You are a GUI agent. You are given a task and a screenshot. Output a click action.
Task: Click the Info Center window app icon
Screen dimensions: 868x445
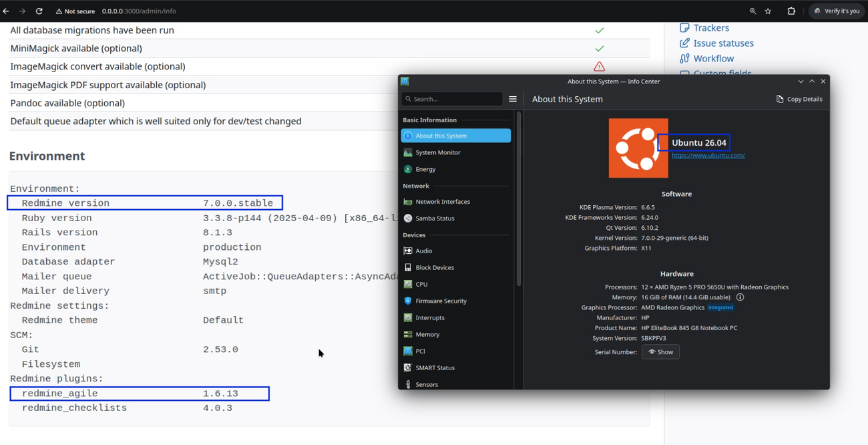(x=405, y=82)
